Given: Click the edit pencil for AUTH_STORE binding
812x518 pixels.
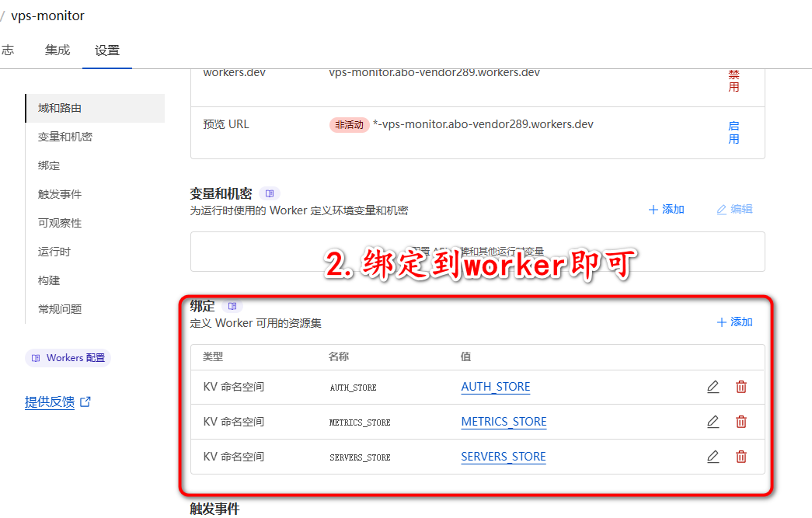Looking at the screenshot, I should (713, 387).
